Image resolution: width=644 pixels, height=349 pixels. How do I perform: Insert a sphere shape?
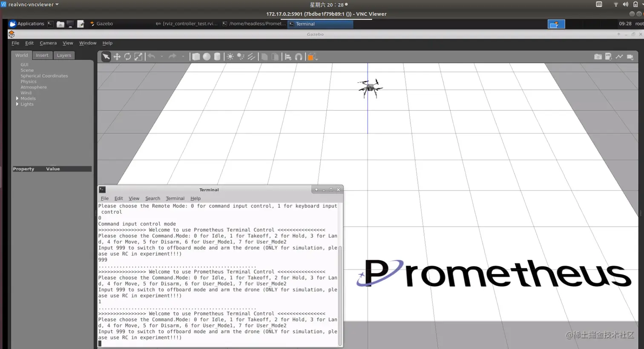coord(207,57)
